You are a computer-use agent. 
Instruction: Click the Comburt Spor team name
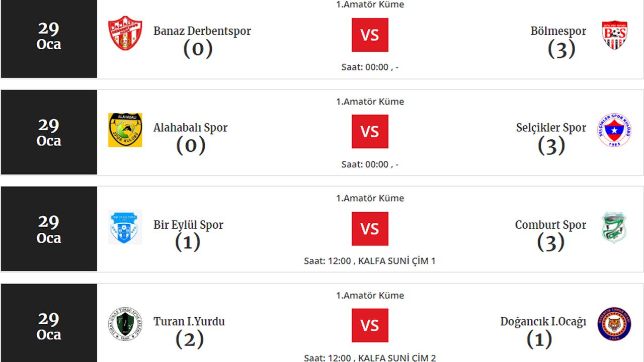(550, 225)
